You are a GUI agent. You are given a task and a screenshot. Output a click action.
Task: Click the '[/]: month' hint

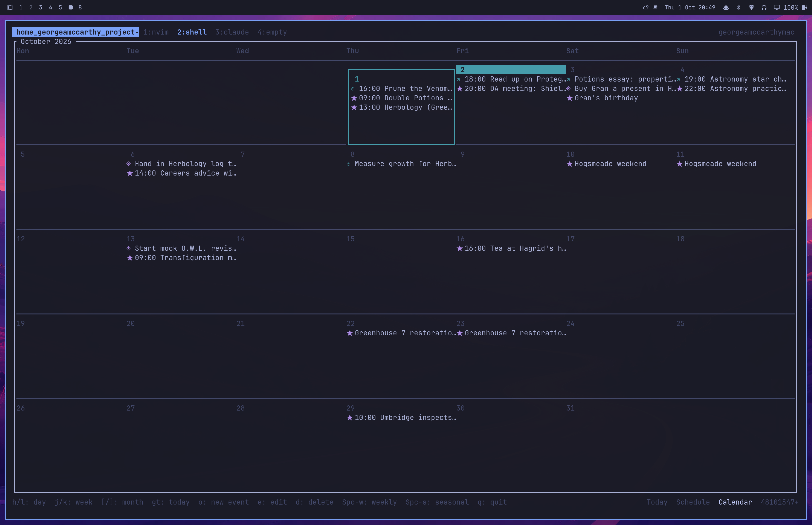pyautogui.click(x=122, y=502)
